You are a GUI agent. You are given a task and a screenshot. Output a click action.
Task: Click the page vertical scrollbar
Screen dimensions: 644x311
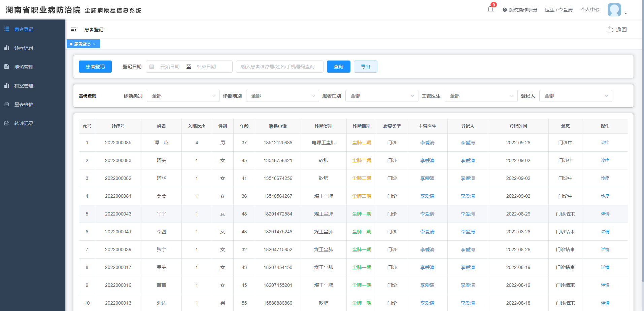[643, 141]
